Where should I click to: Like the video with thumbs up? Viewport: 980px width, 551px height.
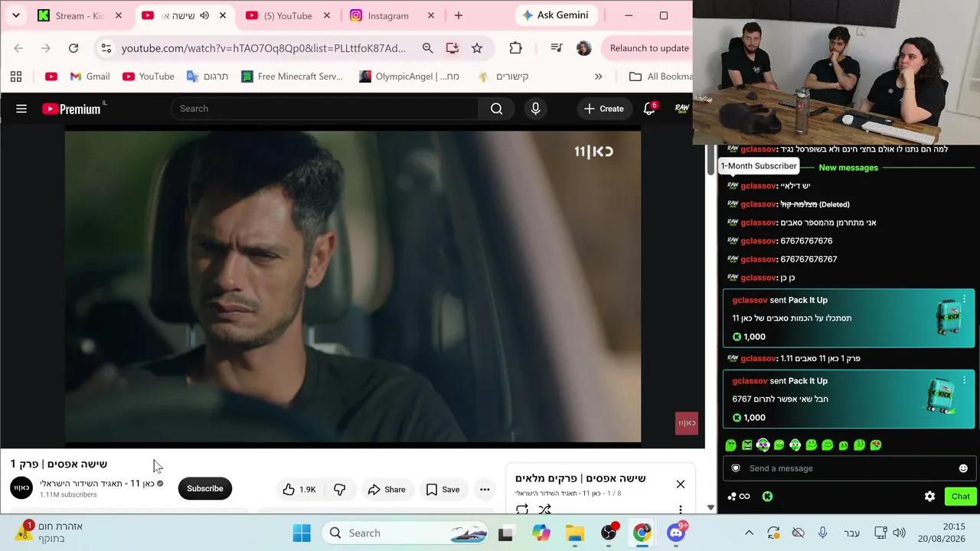pyautogui.click(x=299, y=490)
